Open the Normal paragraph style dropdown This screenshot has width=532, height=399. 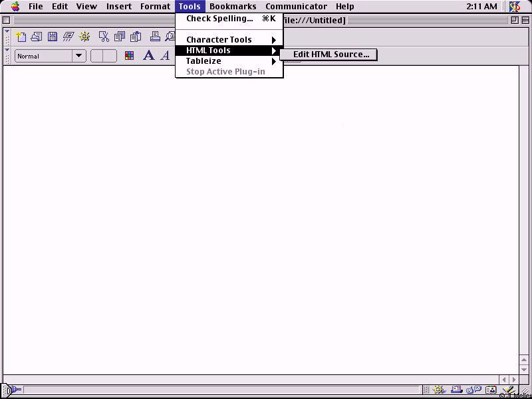[79, 57]
